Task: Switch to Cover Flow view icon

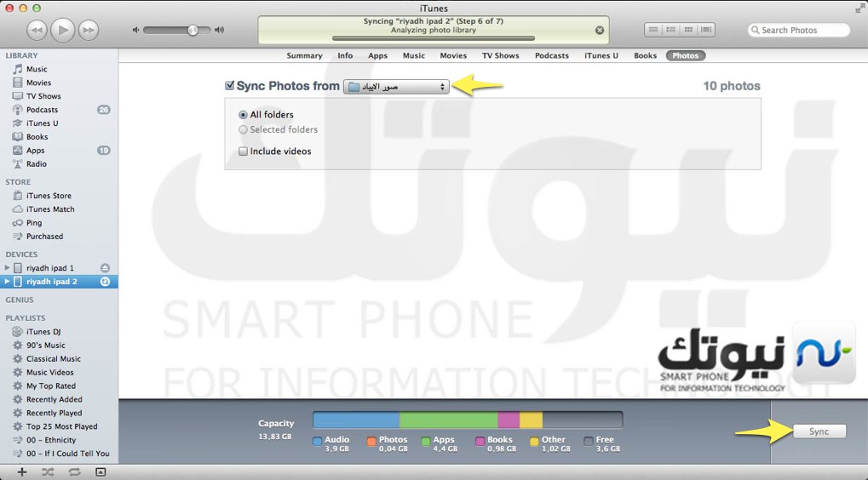Action: (706, 30)
